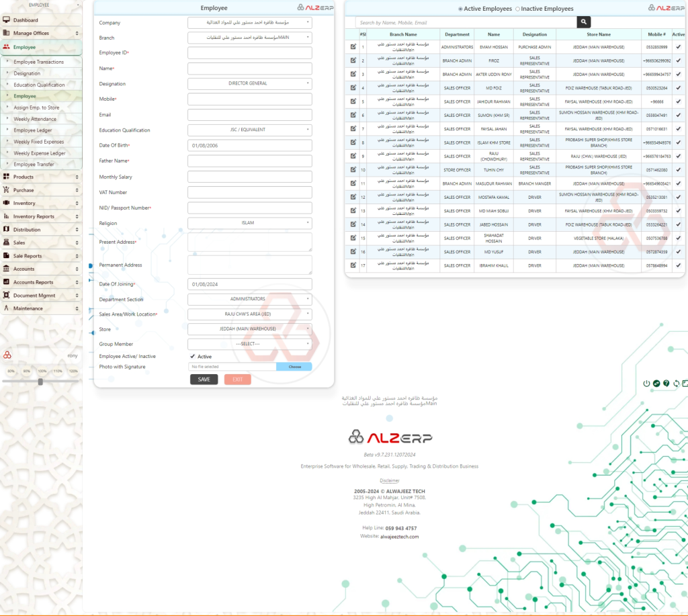This screenshot has width=688, height=616.
Task: Edit MOSTAFA KAMAL driver entry
Action: coord(353,197)
